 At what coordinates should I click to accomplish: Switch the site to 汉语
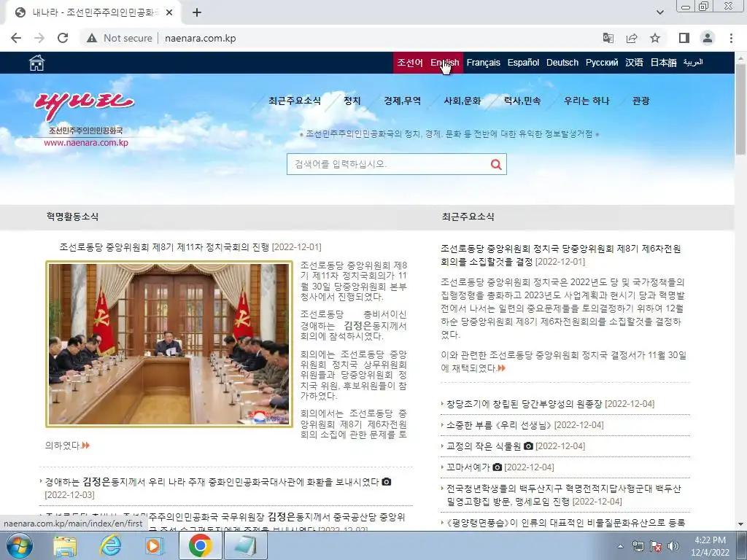[x=634, y=63]
